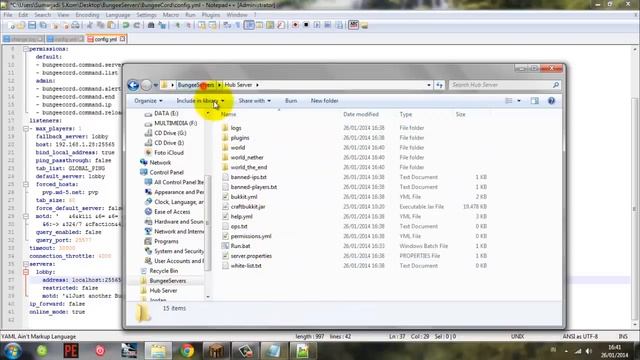Click the Print icon in Notepad++ toolbar
Viewport: 640px width, 360px height.
pos(76,25)
